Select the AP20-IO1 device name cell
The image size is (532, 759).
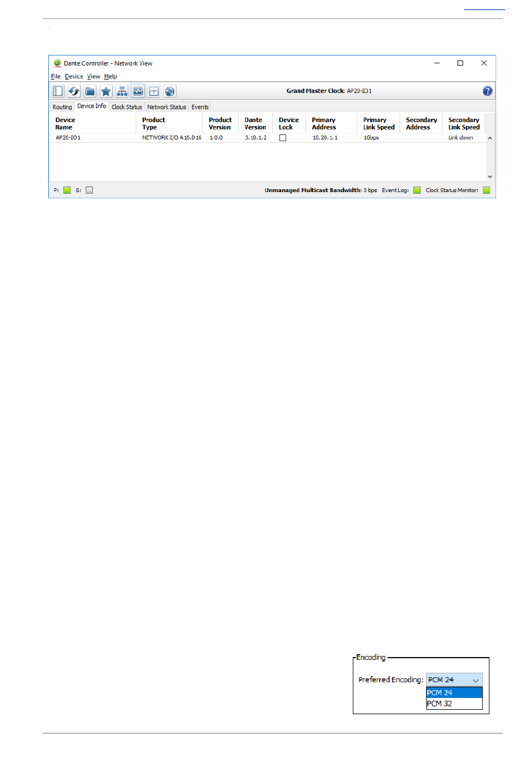tap(68, 138)
